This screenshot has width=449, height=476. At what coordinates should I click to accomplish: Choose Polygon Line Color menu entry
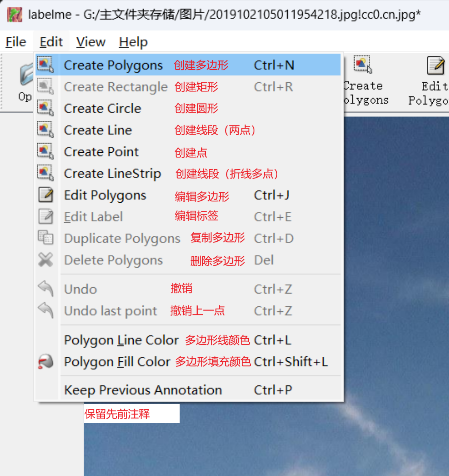pos(121,340)
